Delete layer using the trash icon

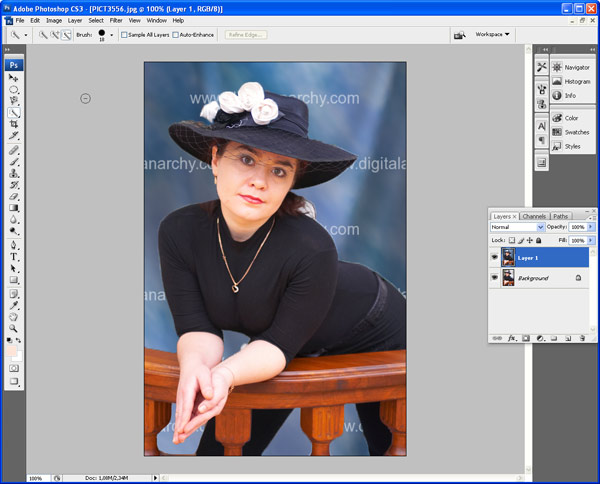[x=582, y=338]
